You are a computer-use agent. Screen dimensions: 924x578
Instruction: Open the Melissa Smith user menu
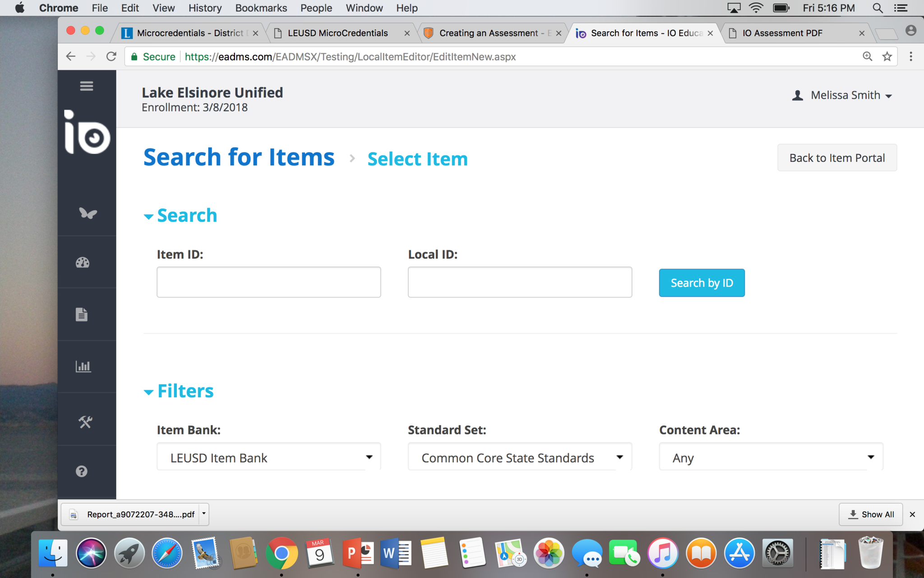tap(843, 95)
